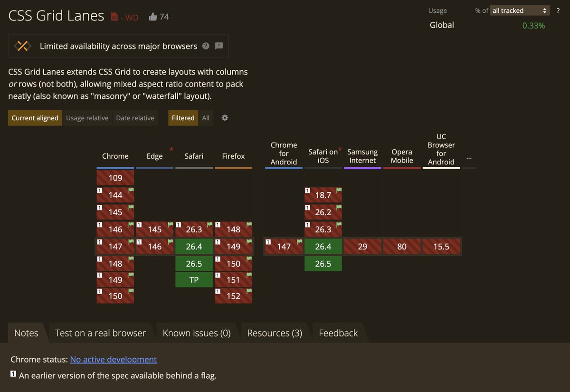Click the desktop Safari 26.5 cell
This screenshot has width=570, height=392.
[194, 264]
